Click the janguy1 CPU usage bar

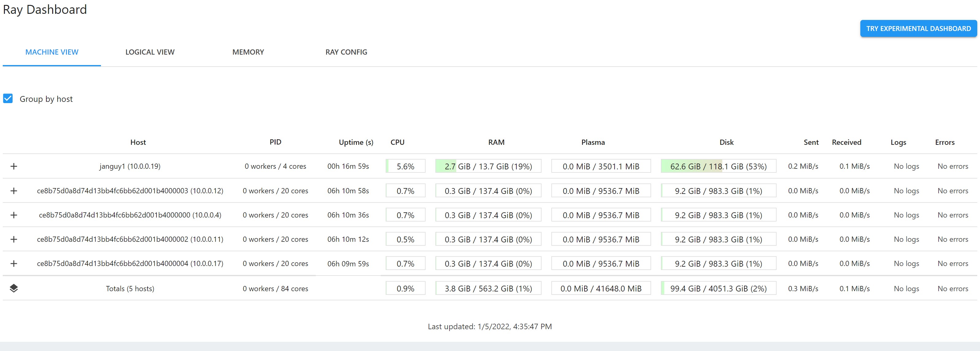tap(405, 166)
